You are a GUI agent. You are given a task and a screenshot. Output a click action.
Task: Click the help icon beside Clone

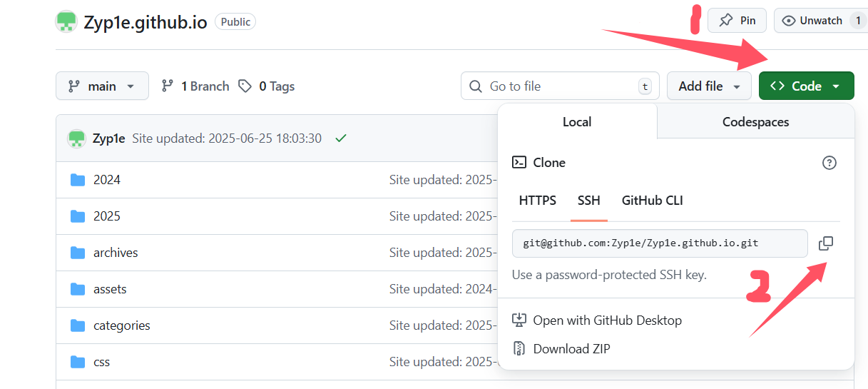point(829,163)
